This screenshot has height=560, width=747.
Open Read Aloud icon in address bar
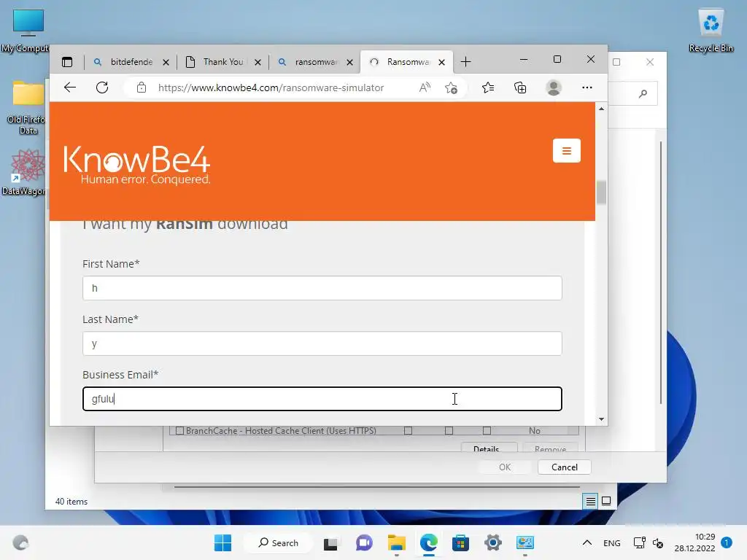425,87
